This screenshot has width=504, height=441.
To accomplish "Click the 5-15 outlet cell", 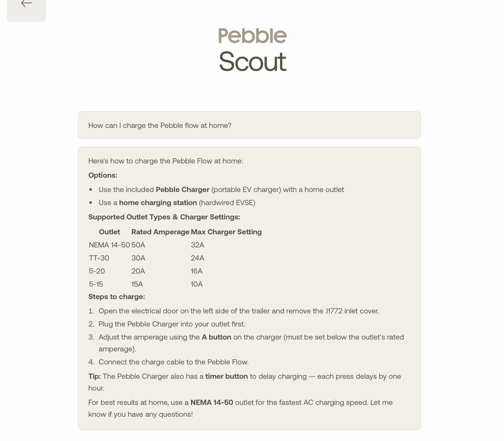I will pyautogui.click(x=96, y=284).
